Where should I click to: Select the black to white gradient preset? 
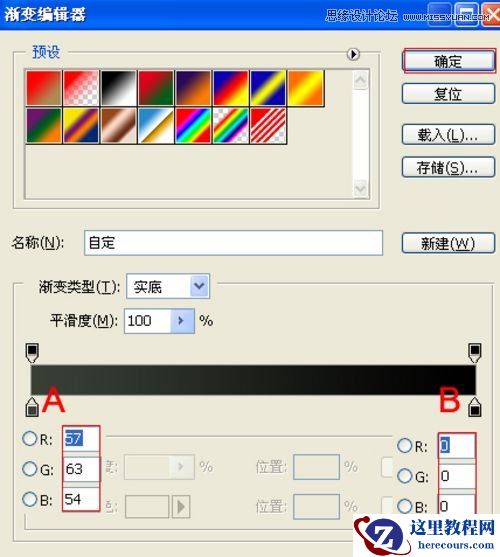pyautogui.click(x=119, y=88)
